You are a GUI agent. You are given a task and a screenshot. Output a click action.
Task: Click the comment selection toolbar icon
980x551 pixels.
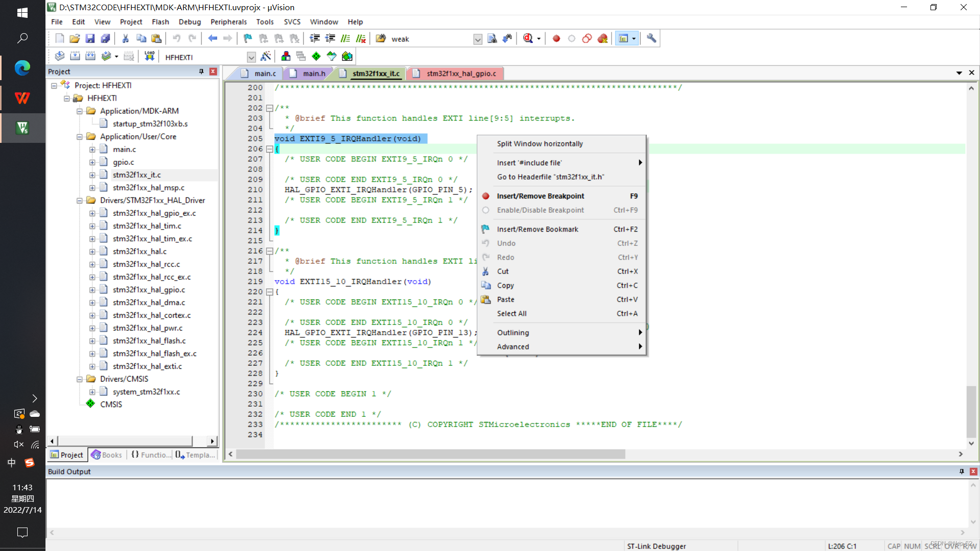[x=346, y=38]
